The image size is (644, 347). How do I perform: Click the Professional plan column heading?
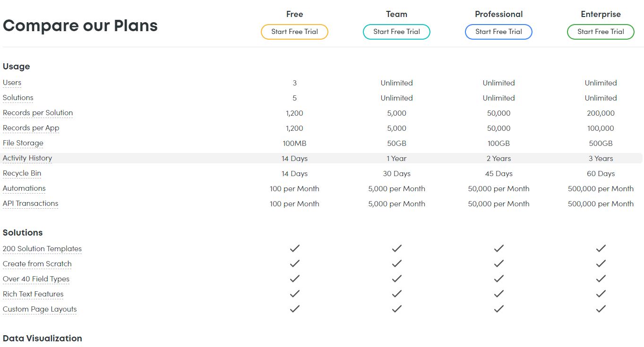(498, 14)
